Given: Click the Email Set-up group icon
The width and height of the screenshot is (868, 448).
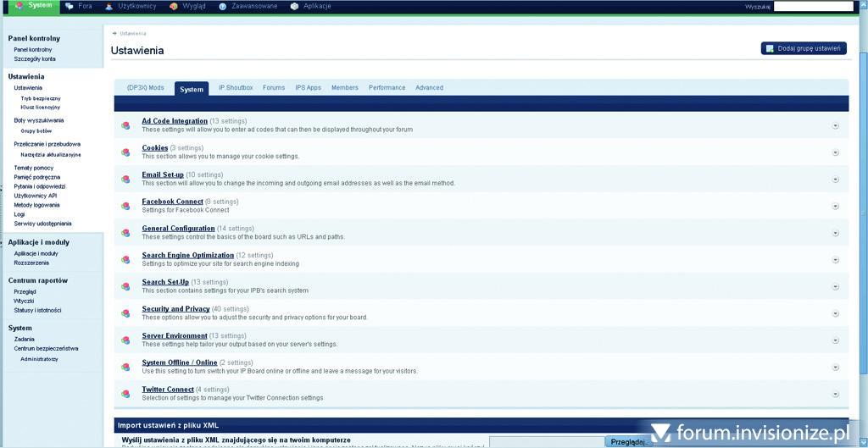Looking at the screenshot, I should point(125,179).
